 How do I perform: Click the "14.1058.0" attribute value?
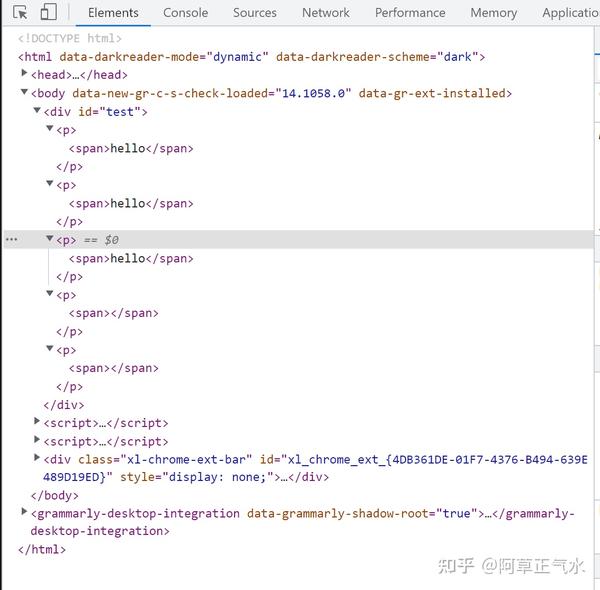coord(313,93)
